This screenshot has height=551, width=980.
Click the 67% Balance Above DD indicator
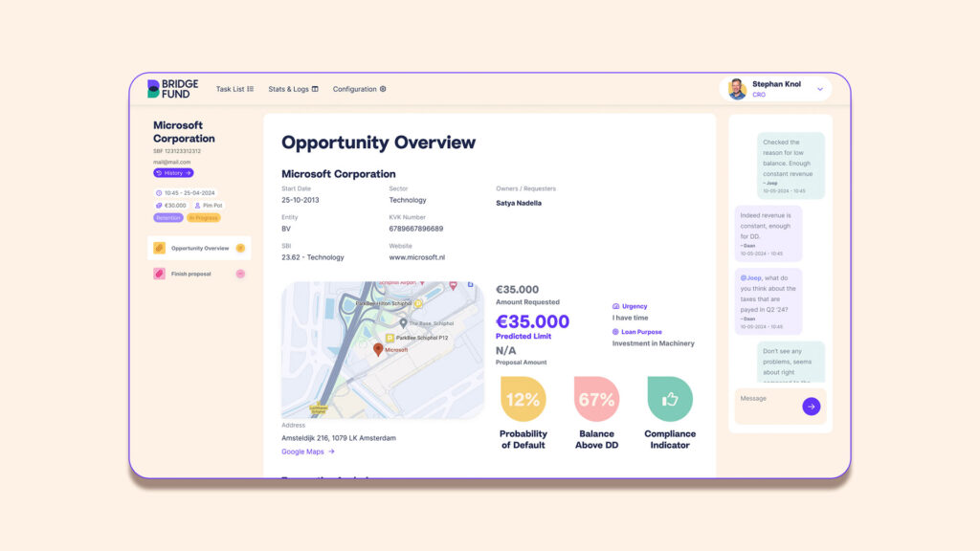(597, 399)
